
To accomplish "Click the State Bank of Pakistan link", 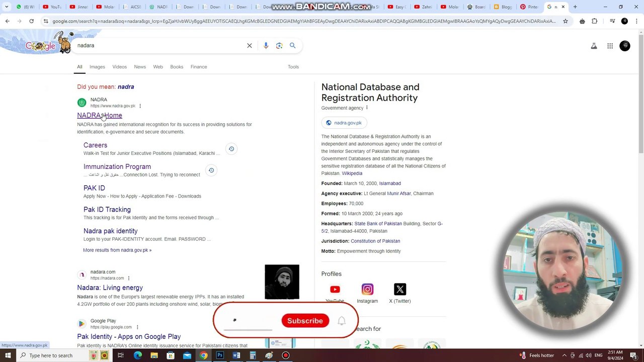I will point(378,224).
